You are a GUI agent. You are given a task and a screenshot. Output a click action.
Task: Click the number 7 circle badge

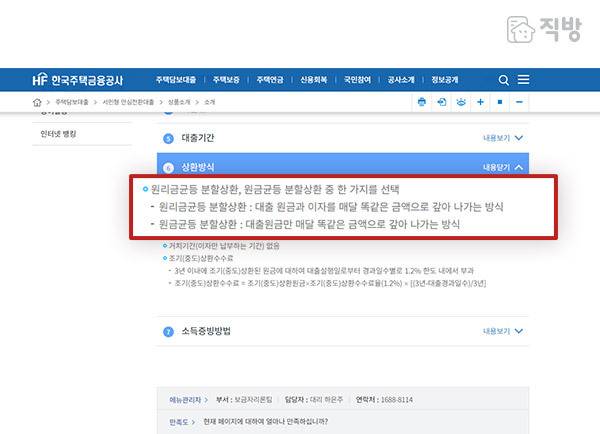pos(168,332)
